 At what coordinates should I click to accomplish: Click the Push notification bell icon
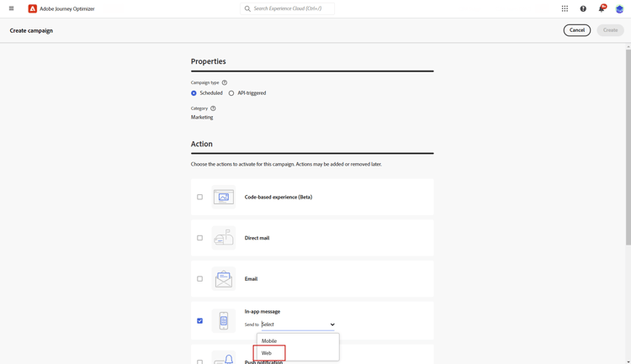click(x=224, y=358)
